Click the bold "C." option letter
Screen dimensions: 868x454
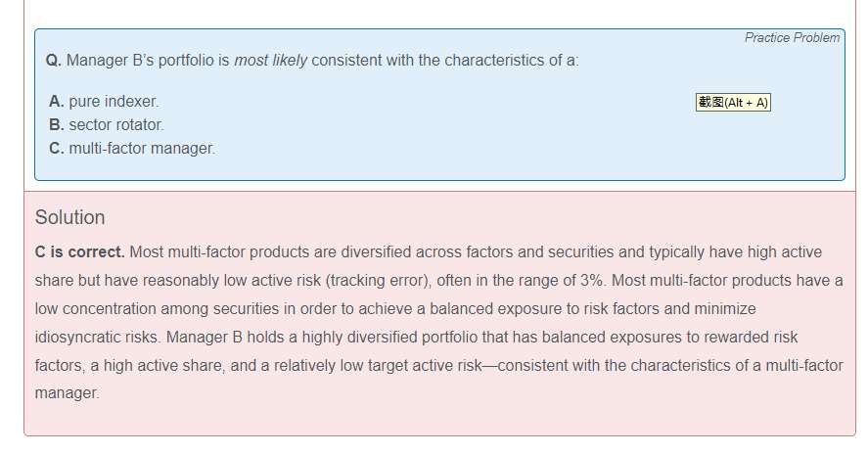tap(56, 149)
